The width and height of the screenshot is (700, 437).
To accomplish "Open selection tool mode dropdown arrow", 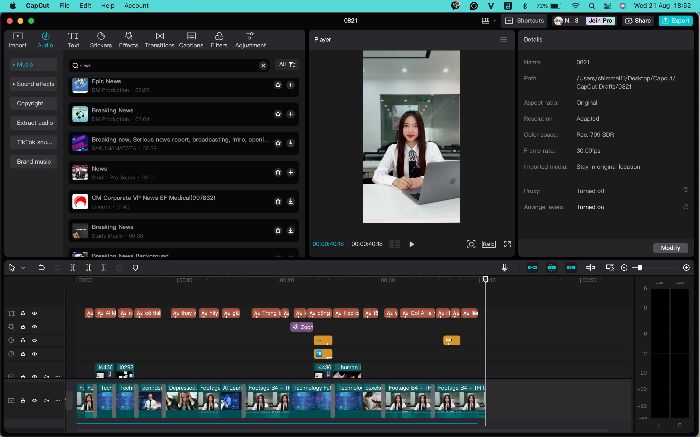I will (23, 268).
